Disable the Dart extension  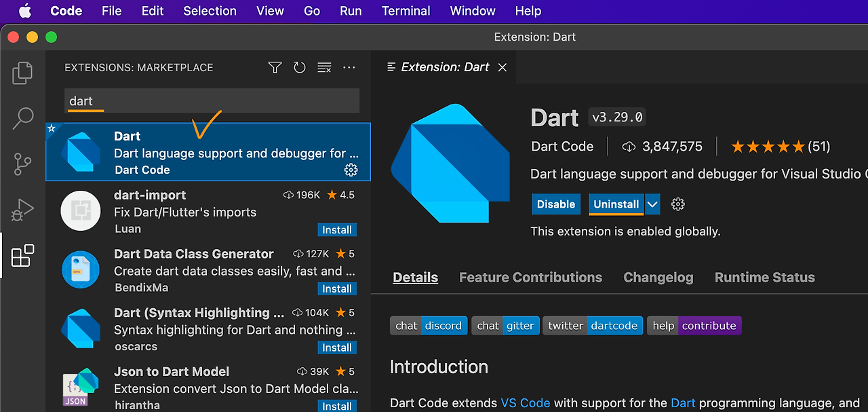point(556,204)
